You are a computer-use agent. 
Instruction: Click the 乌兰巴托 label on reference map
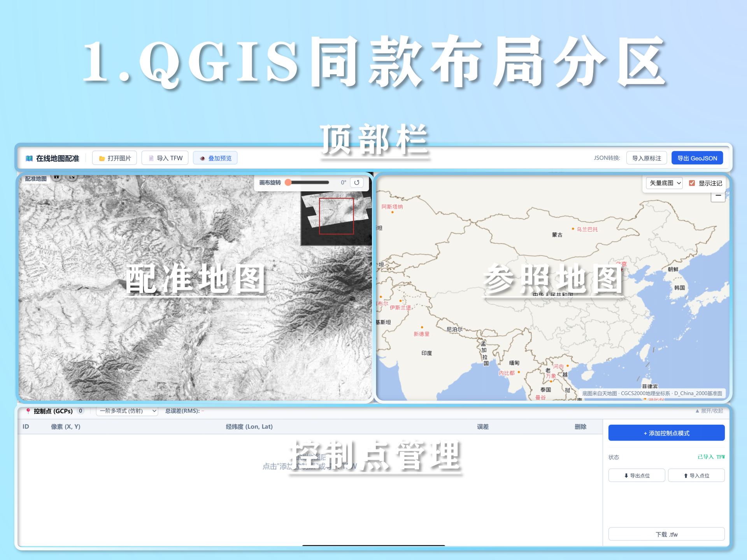coord(587,229)
